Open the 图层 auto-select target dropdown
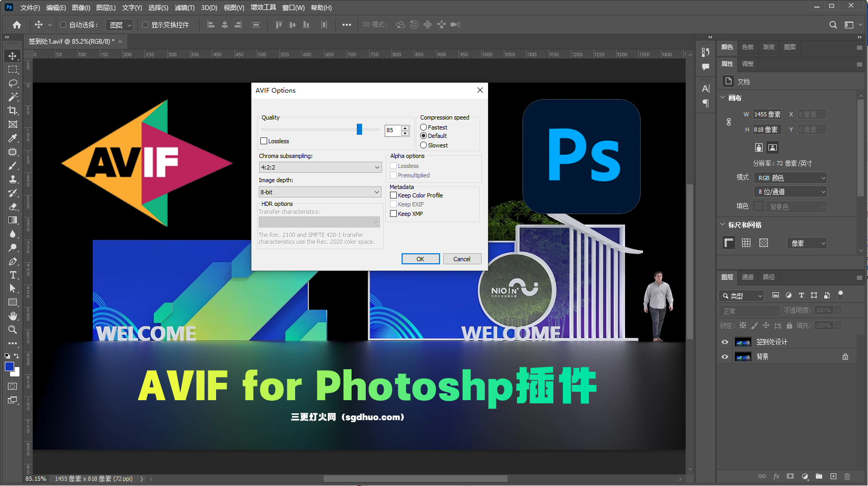 click(120, 25)
